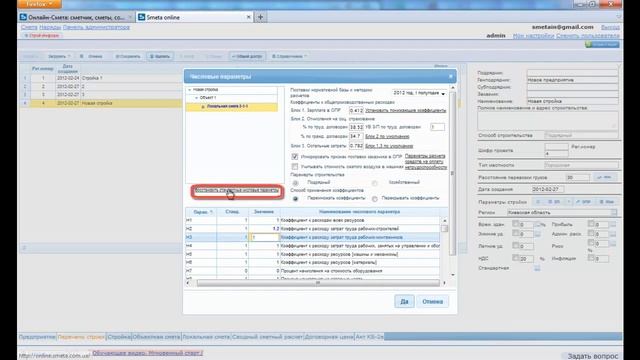Screen dimensions: 640x360
Task: Click the Удалить toolbar button
Action: point(160,56)
